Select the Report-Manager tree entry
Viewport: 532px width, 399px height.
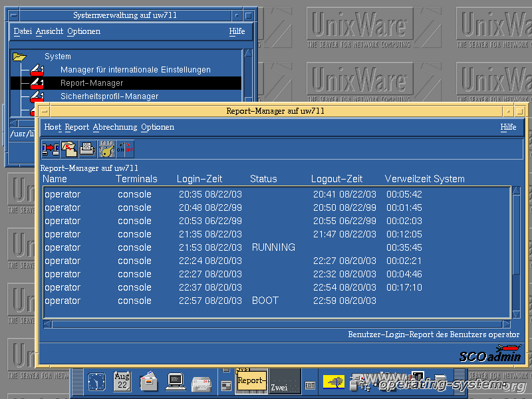(92, 83)
